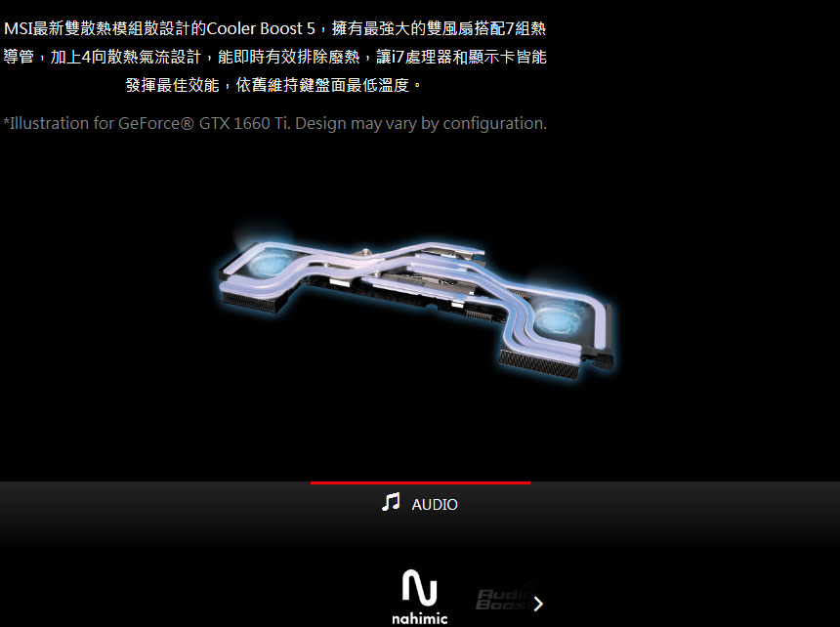Click the text line starting "發揮最佳效能"
The height and width of the screenshot is (627, 840).
click(273, 85)
